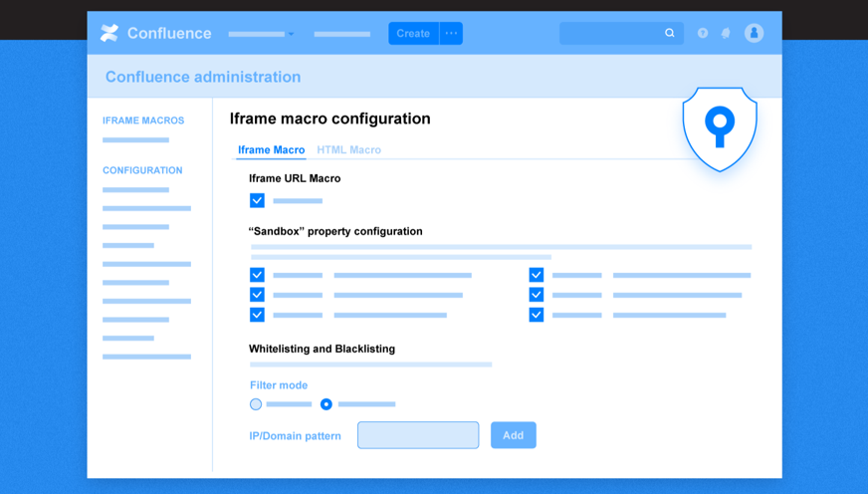This screenshot has height=494, width=868.
Task: Toggle first sandbox checkbox in right column
Action: click(x=536, y=275)
